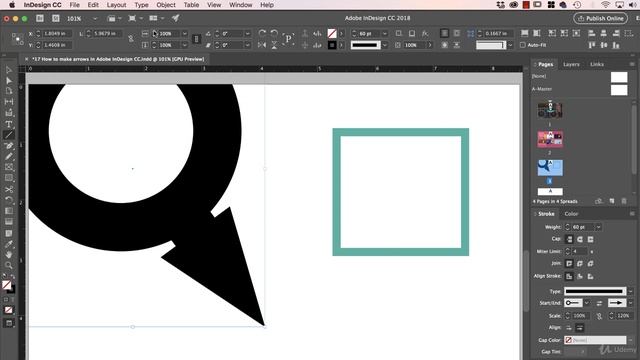640x360 pixels.
Task: Select the Gap tool
Action: pos(9,102)
